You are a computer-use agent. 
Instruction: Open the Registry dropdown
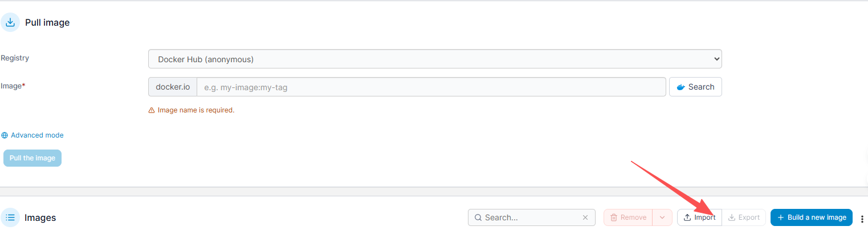435,59
